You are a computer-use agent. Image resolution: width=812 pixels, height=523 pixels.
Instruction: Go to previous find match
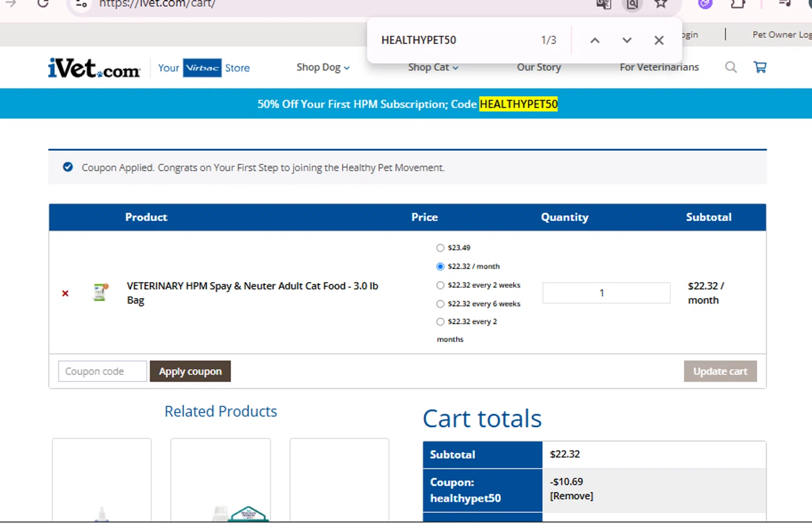595,40
